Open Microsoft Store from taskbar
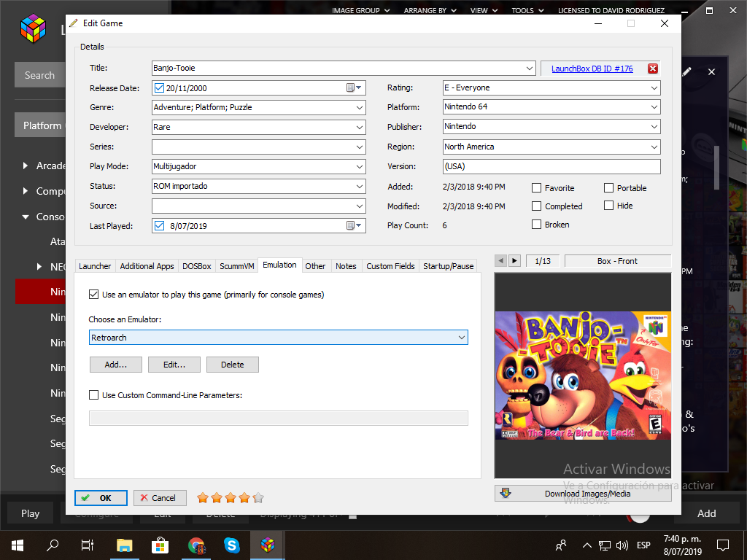 (x=160, y=545)
